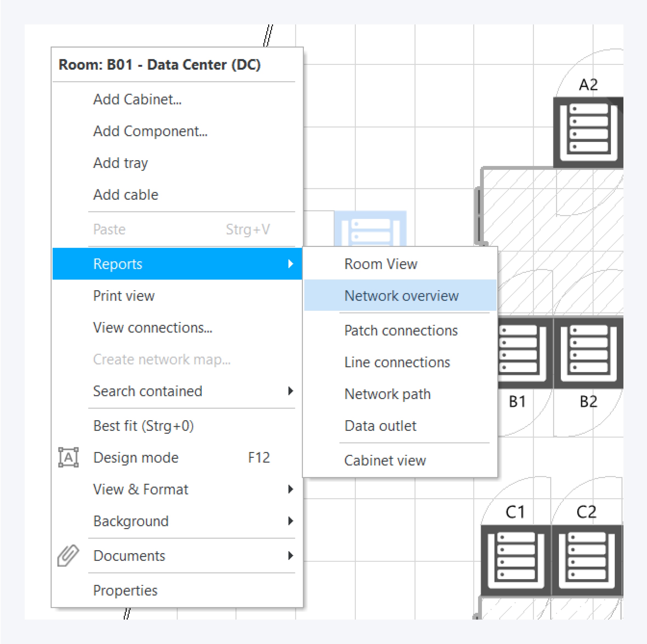
Task: Open the Documents submenu arrow
Action: pyautogui.click(x=290, y=555)
